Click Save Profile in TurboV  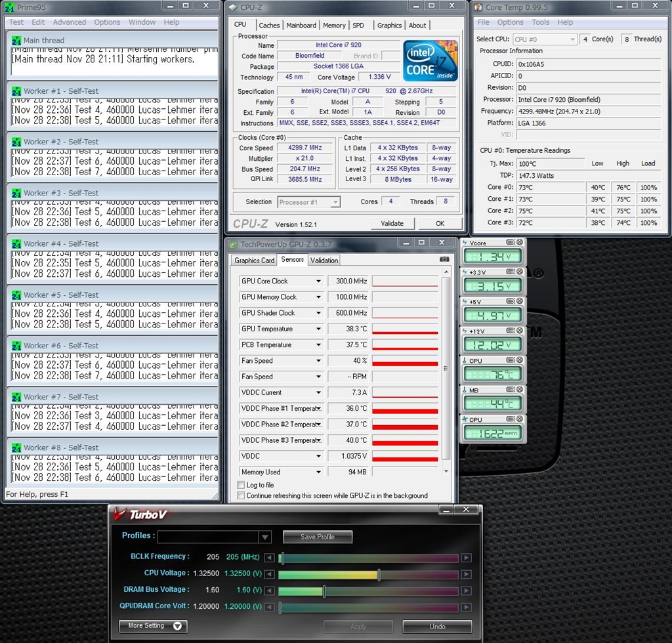click(317, 537)
